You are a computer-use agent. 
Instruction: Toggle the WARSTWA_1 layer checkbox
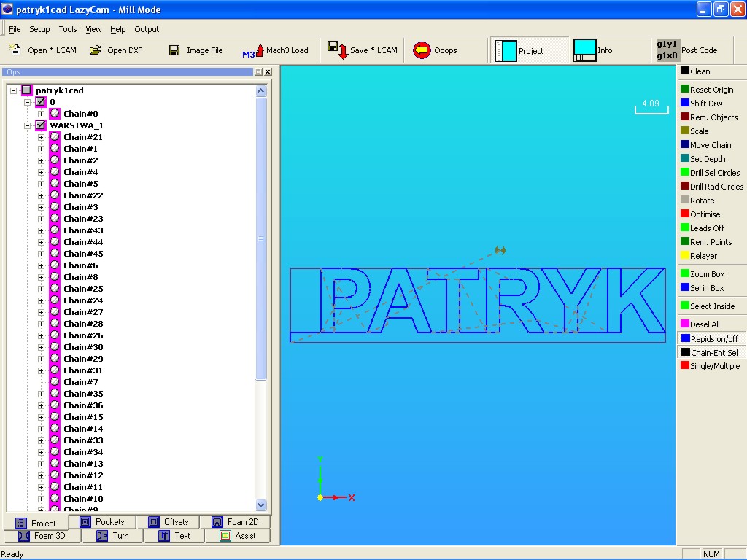tap(41, 125)
